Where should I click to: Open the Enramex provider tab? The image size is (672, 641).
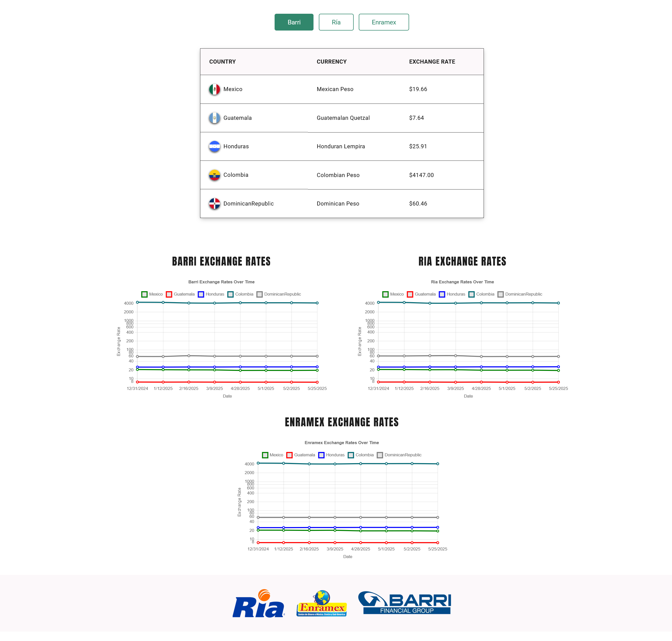pos(383,22)
